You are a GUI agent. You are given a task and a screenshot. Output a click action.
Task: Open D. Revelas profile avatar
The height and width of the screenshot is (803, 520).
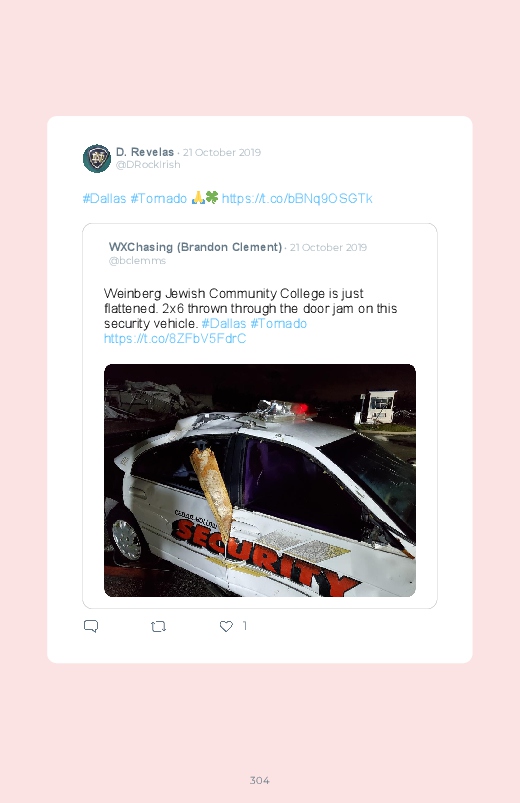97,158
